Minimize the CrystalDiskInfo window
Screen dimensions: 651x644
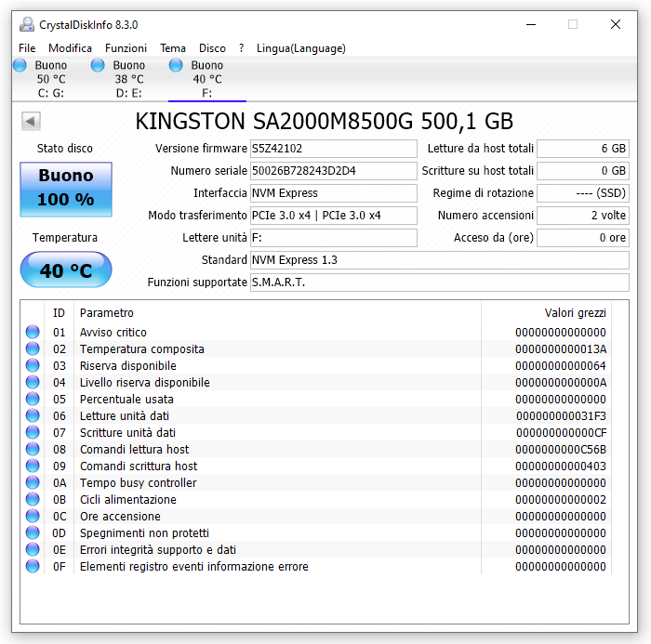point(531,24)
